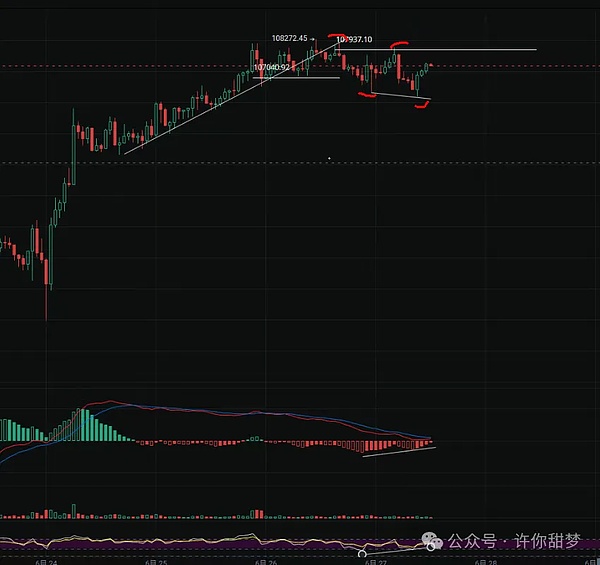Click the 6月27 date axis label

375,561
